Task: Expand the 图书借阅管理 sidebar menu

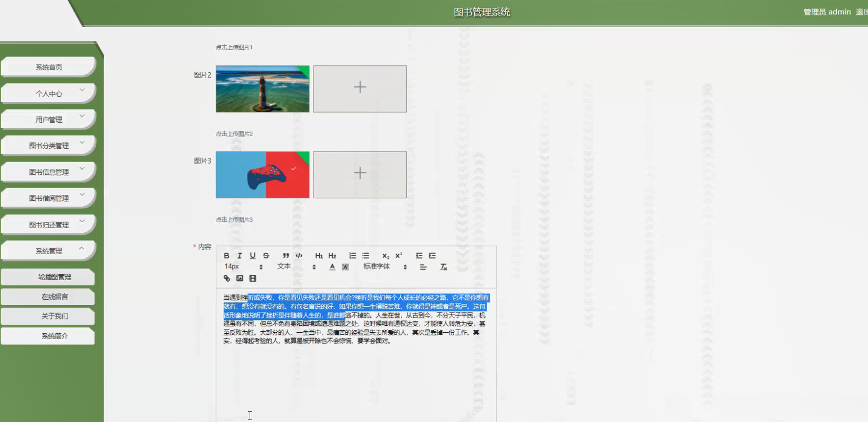Action: click(x=48, y=198)
